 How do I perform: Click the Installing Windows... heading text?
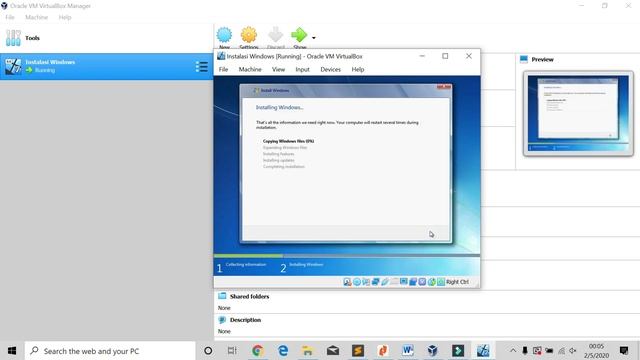(280, 108)
